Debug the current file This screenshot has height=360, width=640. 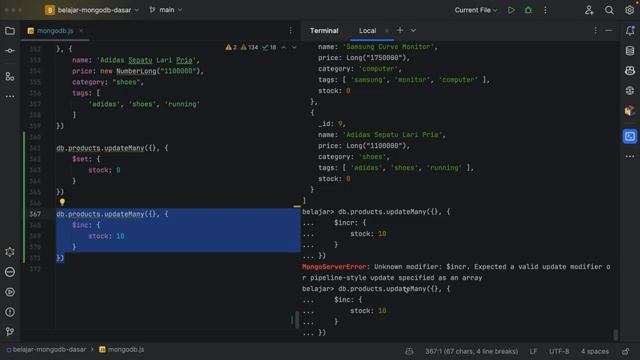(x=528, y=10)
